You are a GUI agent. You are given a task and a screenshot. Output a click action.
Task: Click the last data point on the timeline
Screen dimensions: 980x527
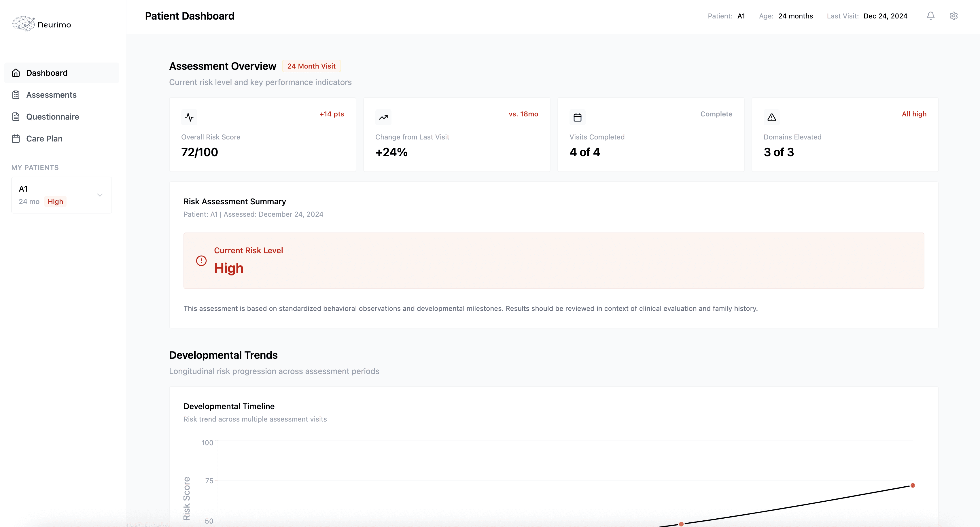coord(913,486)
